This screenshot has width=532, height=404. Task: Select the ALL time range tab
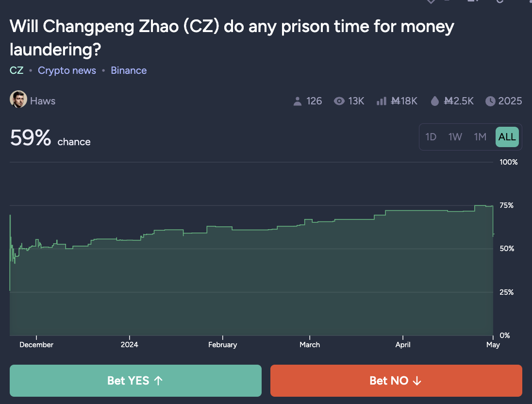point(507,137)
